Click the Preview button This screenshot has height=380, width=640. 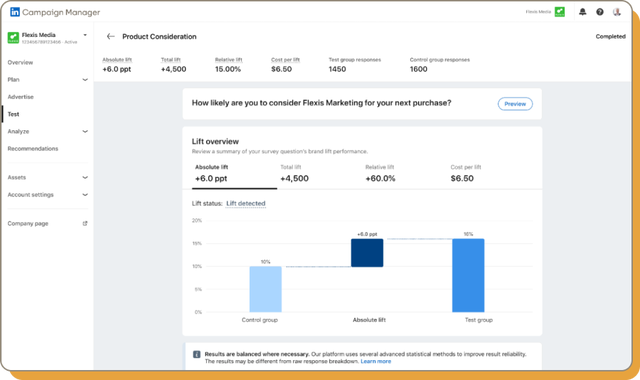click(515, 104)
